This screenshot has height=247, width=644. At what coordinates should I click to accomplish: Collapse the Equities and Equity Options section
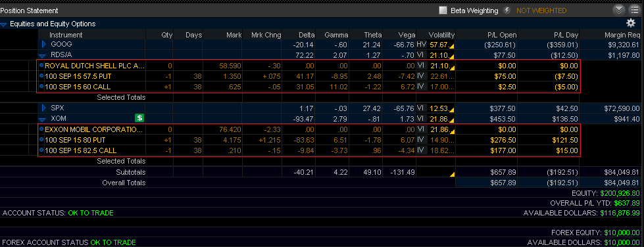point(4,24)
